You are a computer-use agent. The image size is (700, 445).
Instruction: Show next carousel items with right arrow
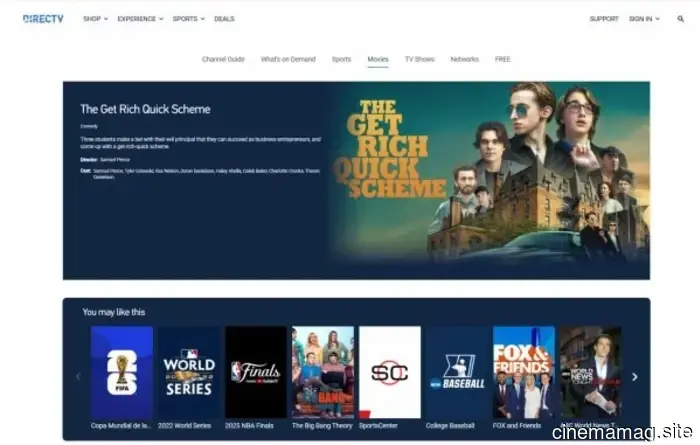click(634, 377)
